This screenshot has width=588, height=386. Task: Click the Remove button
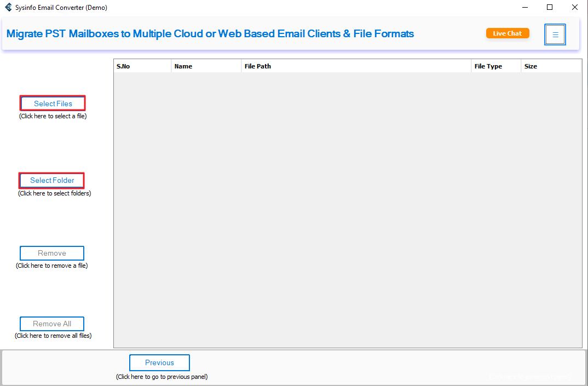pos(52,253)
